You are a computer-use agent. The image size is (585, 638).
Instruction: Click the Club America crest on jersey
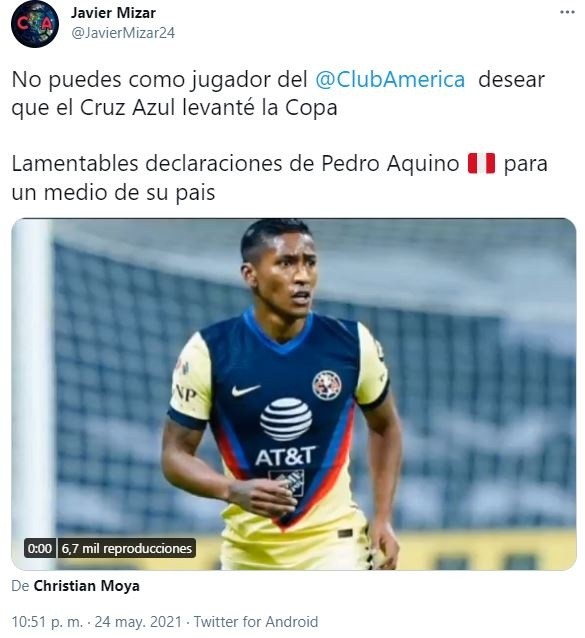coord(327,385)
